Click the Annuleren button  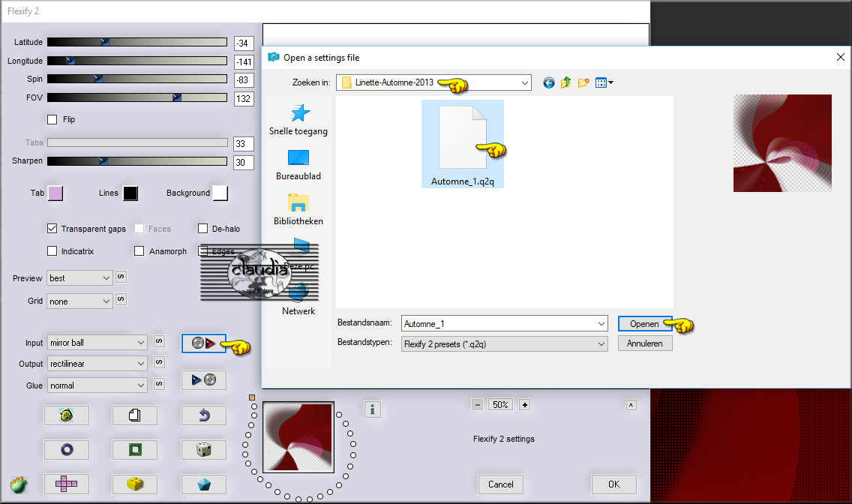[645, 343]
